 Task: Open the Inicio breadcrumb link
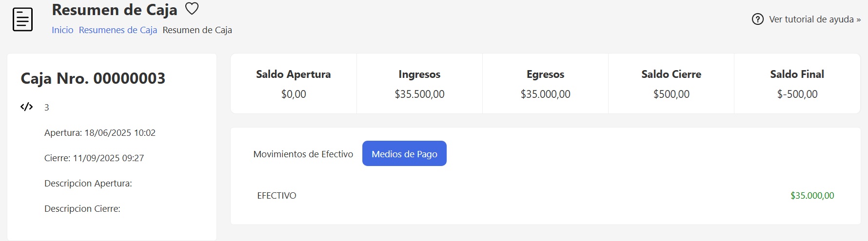[x=62, y=30]
